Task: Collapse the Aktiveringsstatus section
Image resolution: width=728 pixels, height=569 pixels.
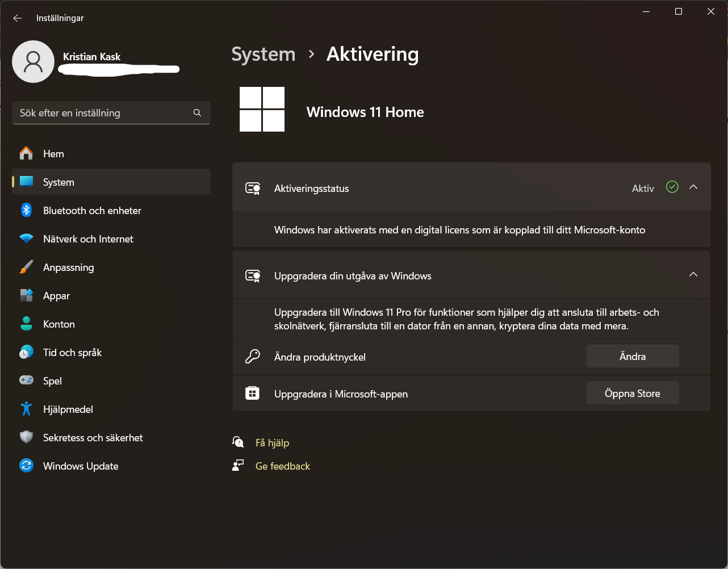Action: click(693, 188)
